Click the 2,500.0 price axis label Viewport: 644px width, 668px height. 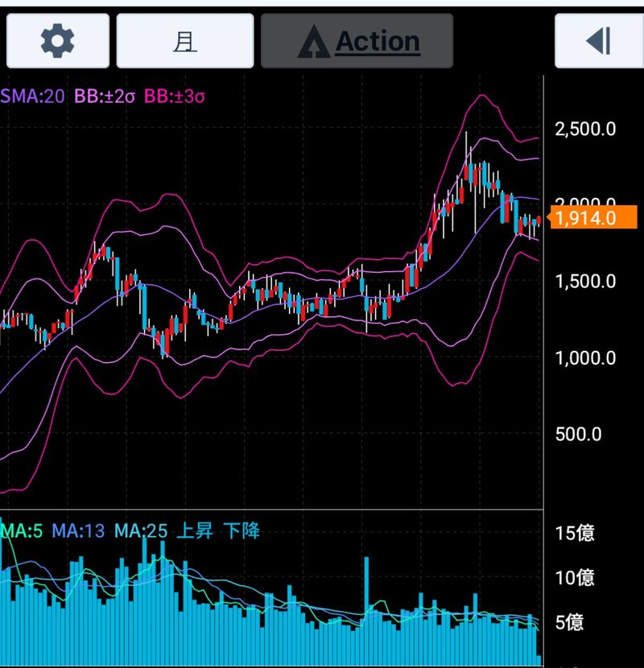pos(585,129)
